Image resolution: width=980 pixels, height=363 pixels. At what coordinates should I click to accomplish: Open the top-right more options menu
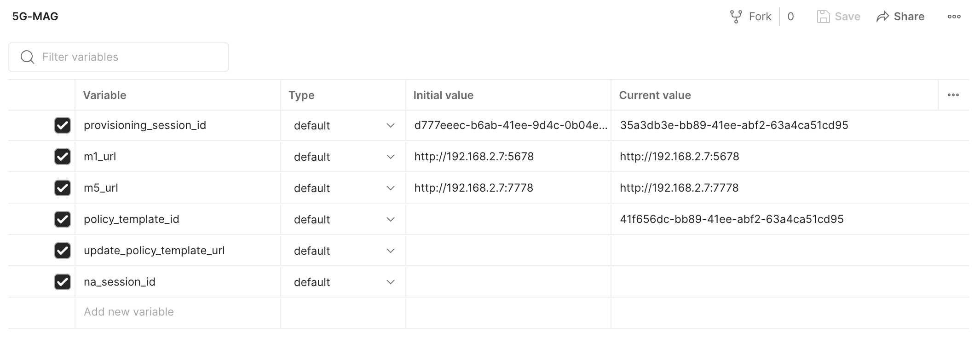[954, 17]
